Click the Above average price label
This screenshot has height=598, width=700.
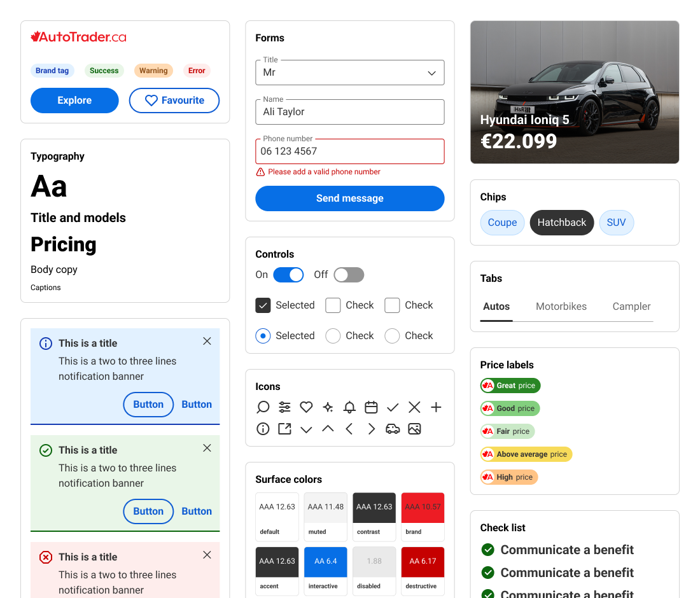[526, 454]
